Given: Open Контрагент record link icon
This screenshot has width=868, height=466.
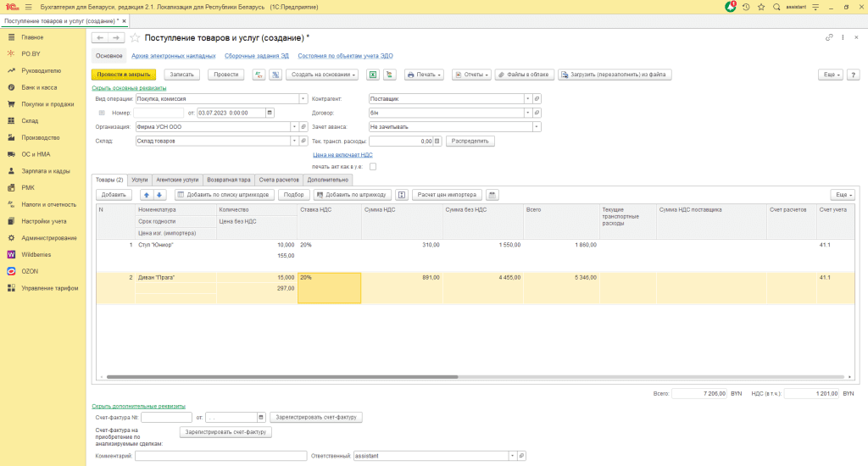Looking at the screenshot, I should tap(537, 98).
